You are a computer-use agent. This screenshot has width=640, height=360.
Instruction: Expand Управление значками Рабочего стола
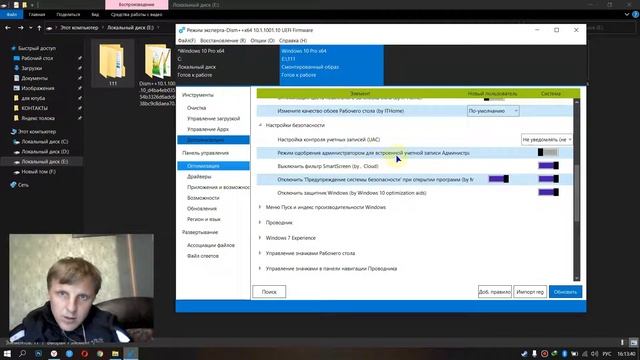pyautogui.click(x=260, y=253)
